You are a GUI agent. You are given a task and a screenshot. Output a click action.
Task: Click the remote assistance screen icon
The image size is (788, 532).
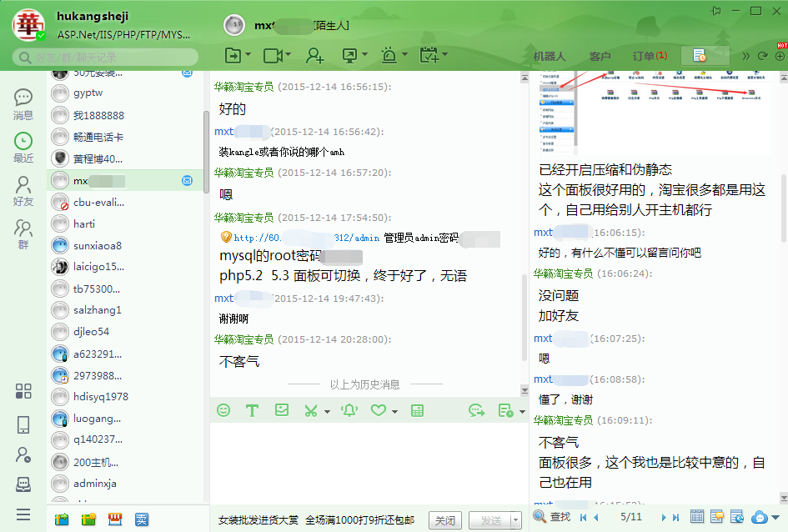[x=349, y=55]
